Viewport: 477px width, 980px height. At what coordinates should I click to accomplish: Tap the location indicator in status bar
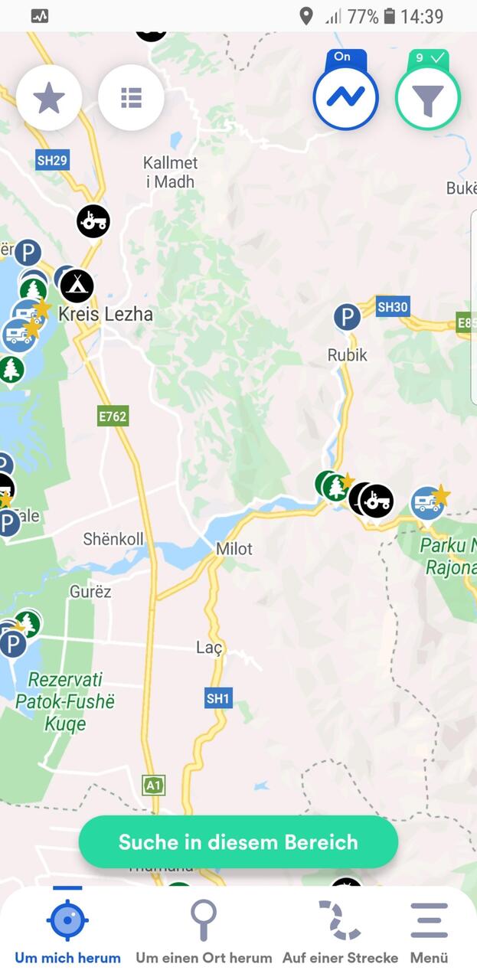point(305,16)
